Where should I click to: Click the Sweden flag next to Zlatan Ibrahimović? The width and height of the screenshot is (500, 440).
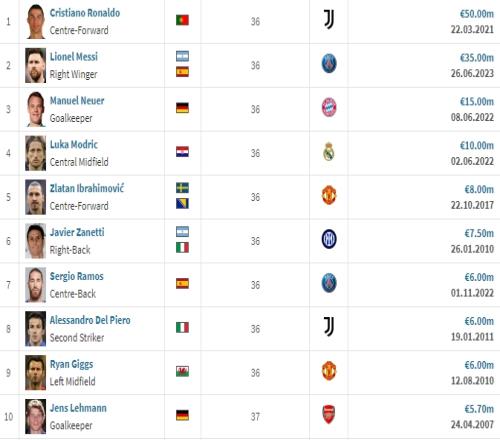click(x=182, y=188)
